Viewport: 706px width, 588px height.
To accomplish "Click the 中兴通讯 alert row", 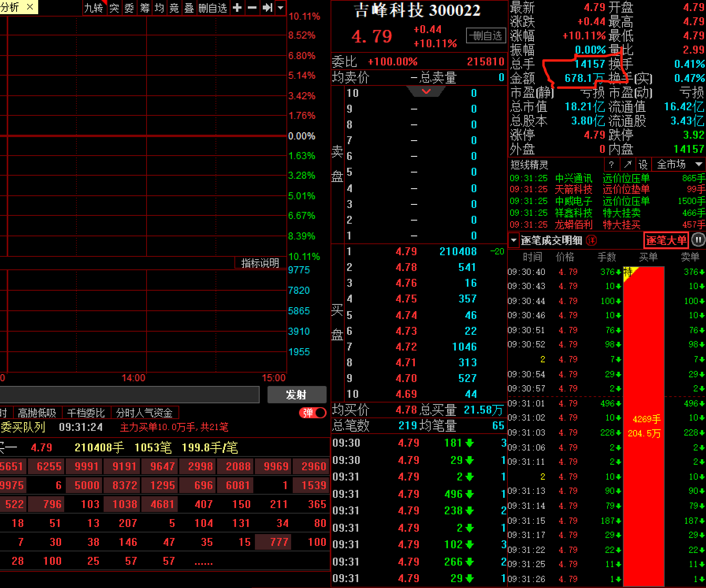I will 607,178.
